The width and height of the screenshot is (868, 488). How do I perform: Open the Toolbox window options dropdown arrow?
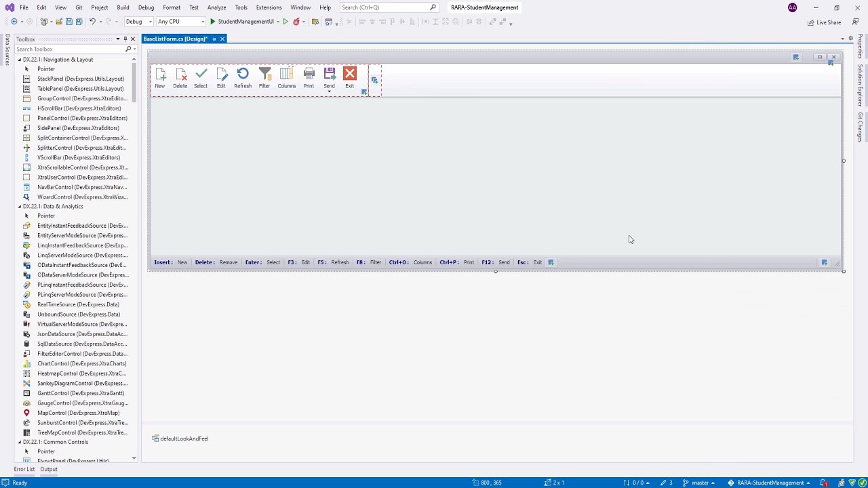click(118, 39)
